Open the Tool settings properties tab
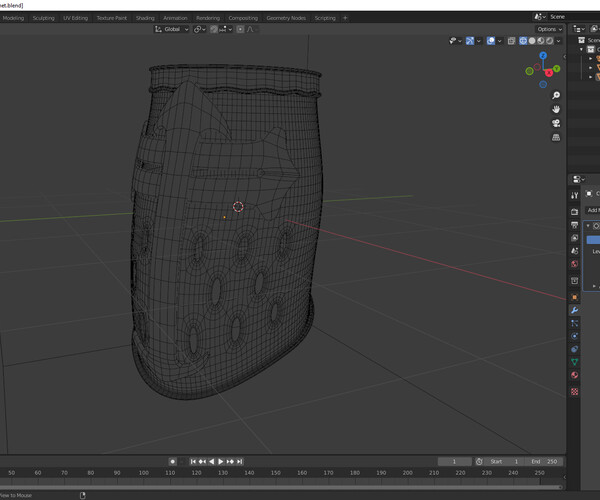600x500 pixels. tap(575, 195)
